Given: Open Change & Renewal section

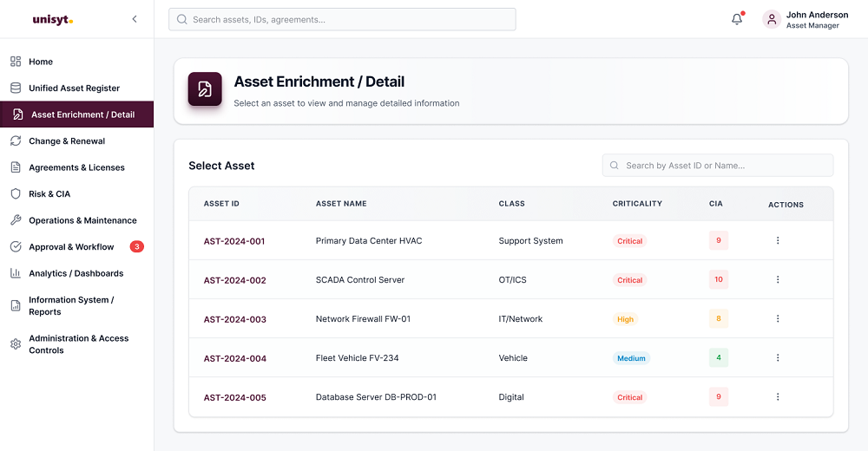Looking at the screenshot, I should coord(77,141).
